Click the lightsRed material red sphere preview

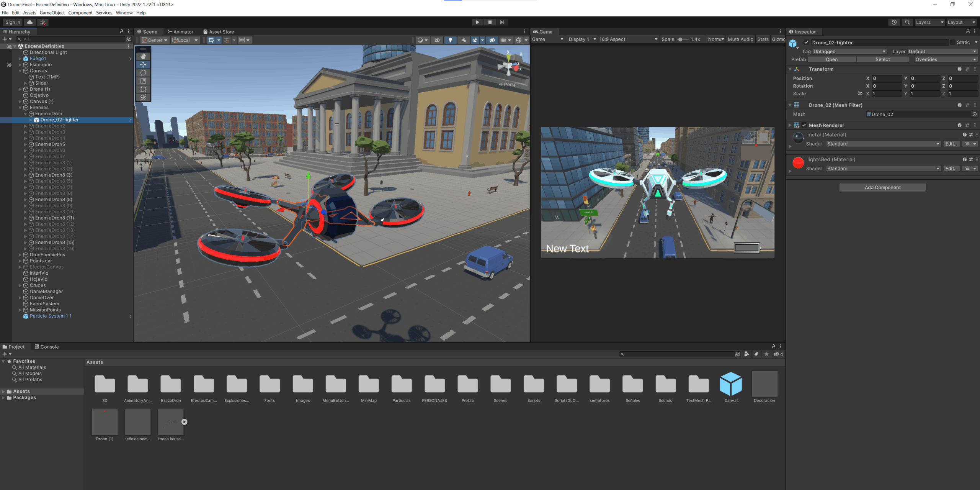tap(798, 163)
